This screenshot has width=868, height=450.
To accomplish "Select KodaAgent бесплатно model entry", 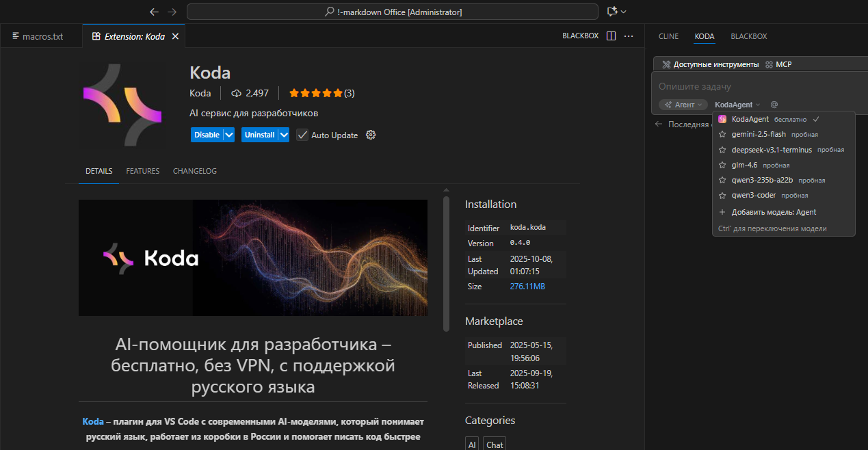I will point(784,119).
